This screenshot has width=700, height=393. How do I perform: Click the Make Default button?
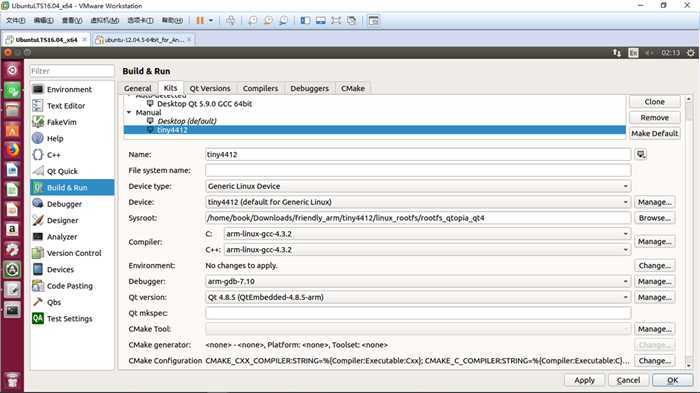pos(654,134)
